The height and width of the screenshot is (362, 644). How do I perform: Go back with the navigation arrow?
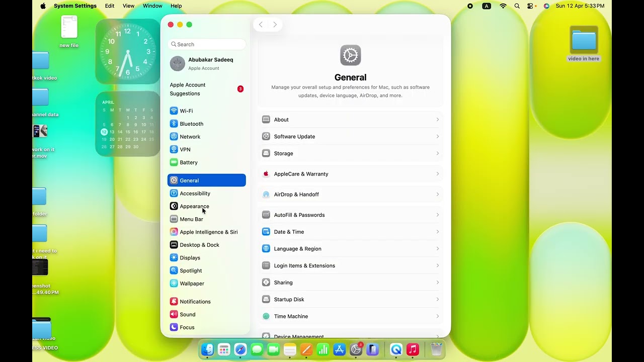[x=261, y=25]
